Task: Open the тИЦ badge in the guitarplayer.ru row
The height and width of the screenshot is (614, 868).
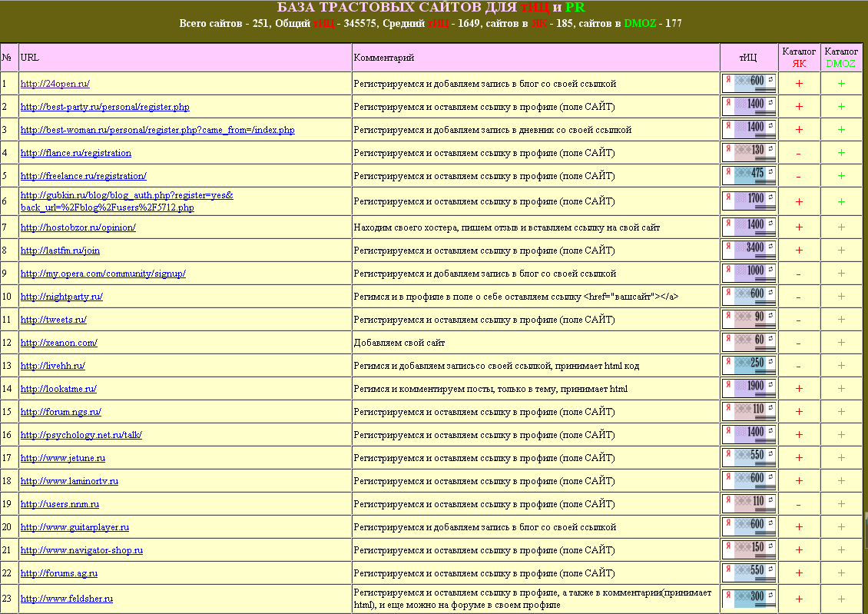Action: (749, 527)
